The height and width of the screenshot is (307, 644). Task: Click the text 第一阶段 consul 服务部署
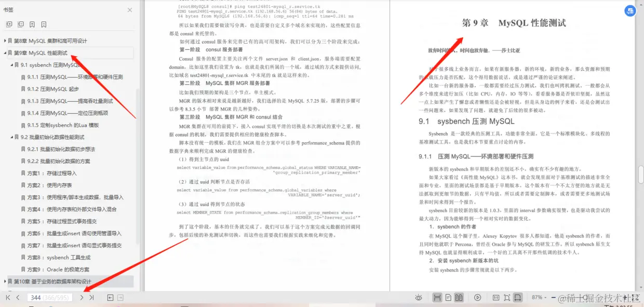[211, 50]
